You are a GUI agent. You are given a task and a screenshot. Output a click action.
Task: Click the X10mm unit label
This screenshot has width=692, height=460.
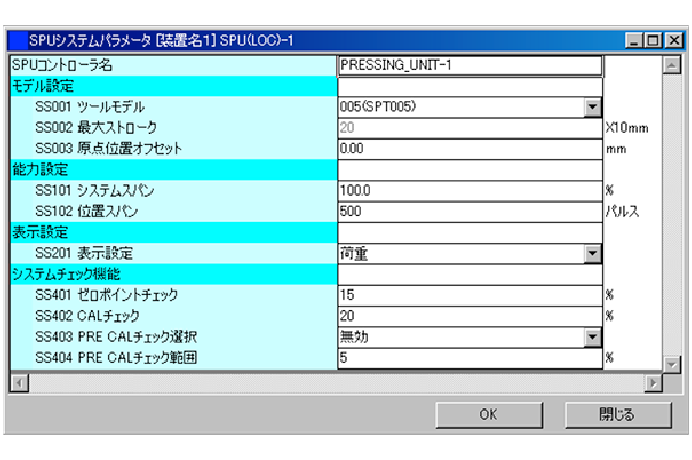tap(627, 128)
